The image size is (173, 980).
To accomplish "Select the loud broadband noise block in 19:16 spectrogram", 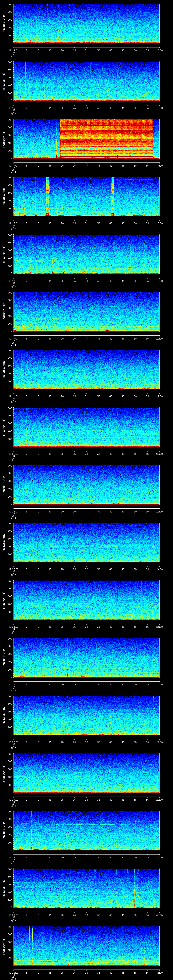I will click(106, 139).
